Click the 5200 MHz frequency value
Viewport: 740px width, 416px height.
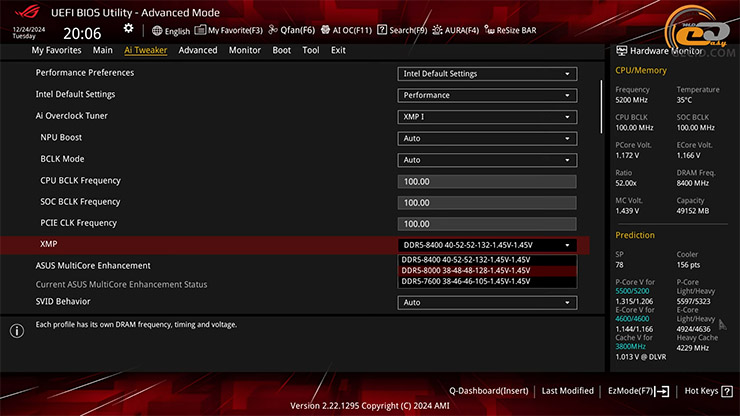click(x=631, y=100)
